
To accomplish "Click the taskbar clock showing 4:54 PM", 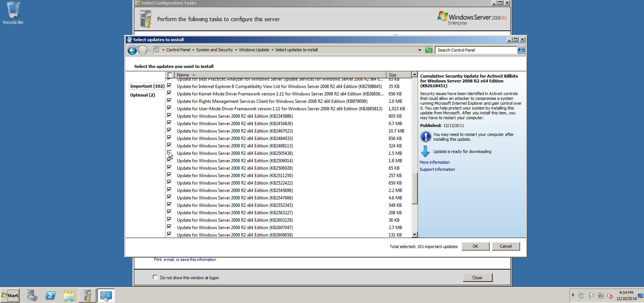I will coord(626,296).
